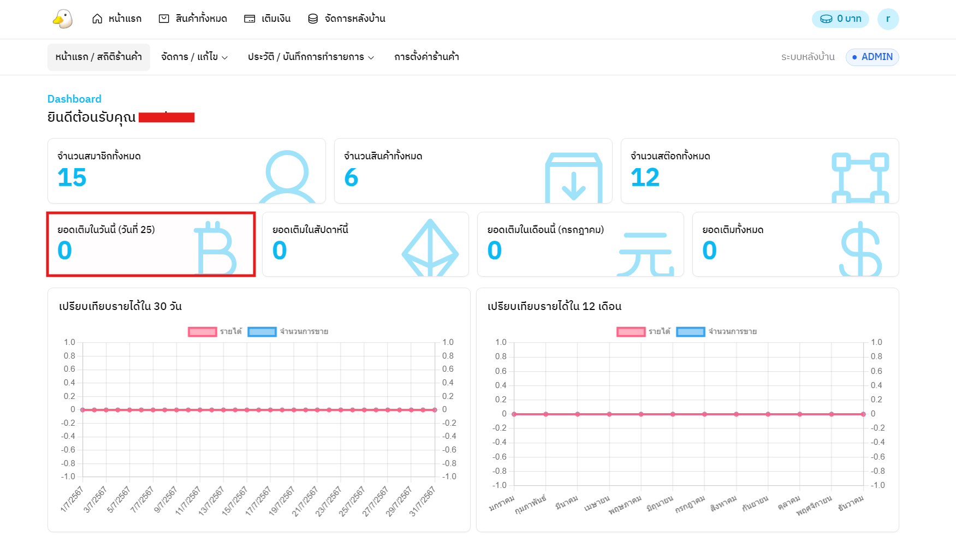Toggle รายได้ legend in 30-day chart

[215, 331]
